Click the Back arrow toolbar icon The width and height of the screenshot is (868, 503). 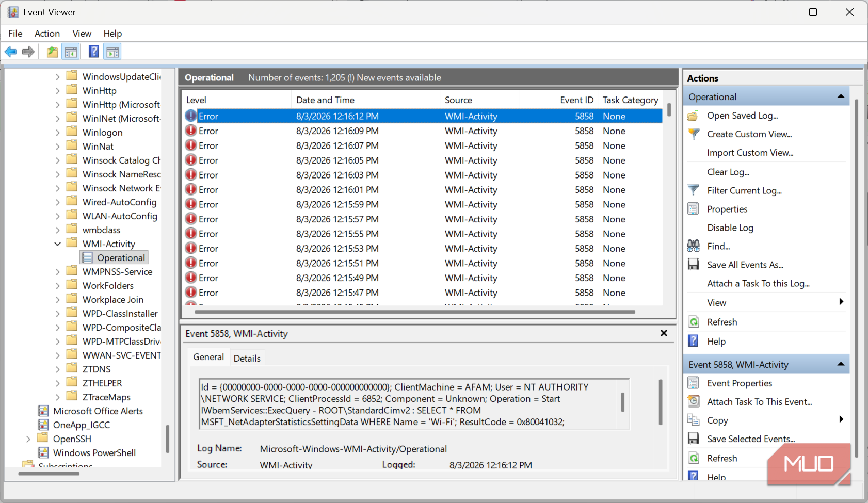(10, 52)
